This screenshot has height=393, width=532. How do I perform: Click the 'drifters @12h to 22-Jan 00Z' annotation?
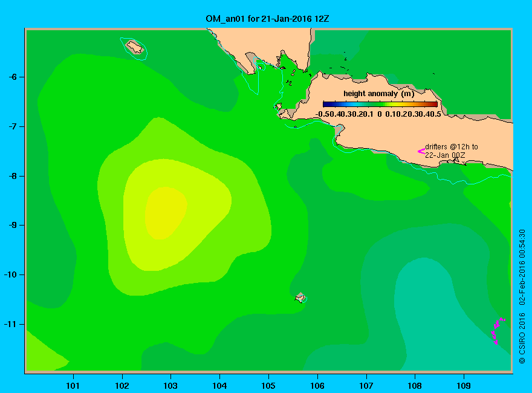[x=451, y=151]
